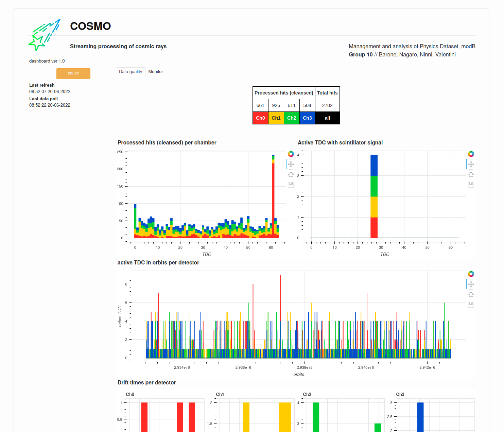504x432 pixels.
Task: Select the total hits value 2702
Action: 327,105
